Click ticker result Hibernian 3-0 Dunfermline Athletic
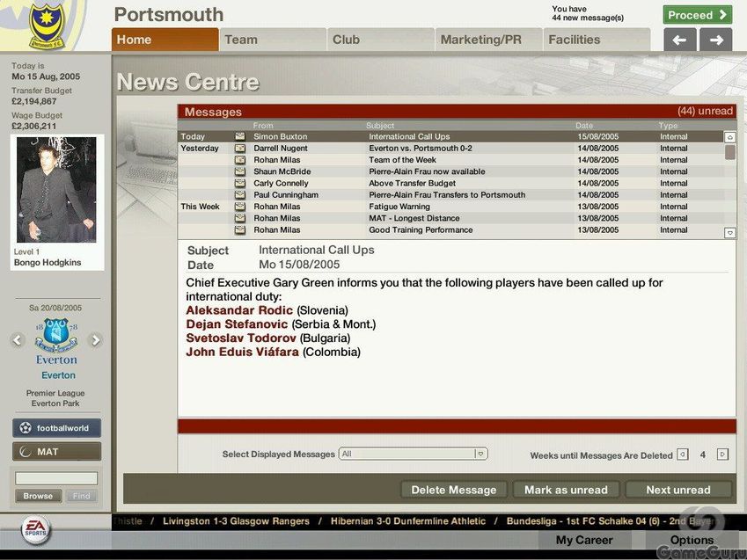The height and width of the screenshot is (560, 747). click(408, 521)
